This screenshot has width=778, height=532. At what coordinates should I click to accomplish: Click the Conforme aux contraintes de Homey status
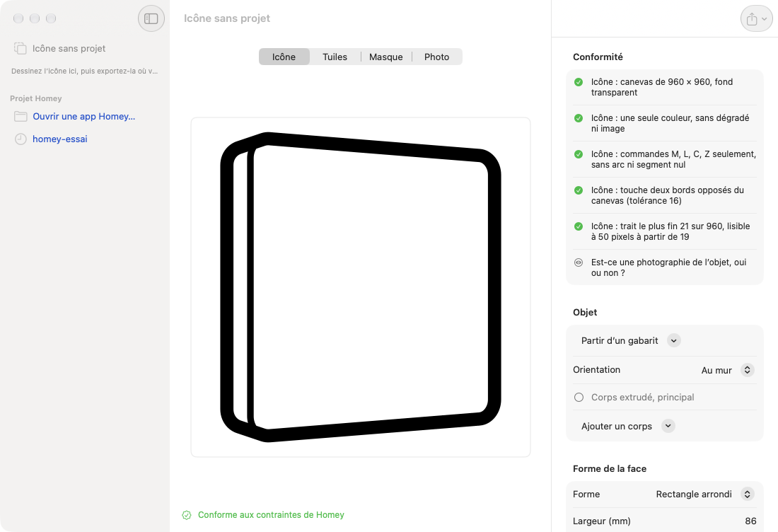pos(271,515)
